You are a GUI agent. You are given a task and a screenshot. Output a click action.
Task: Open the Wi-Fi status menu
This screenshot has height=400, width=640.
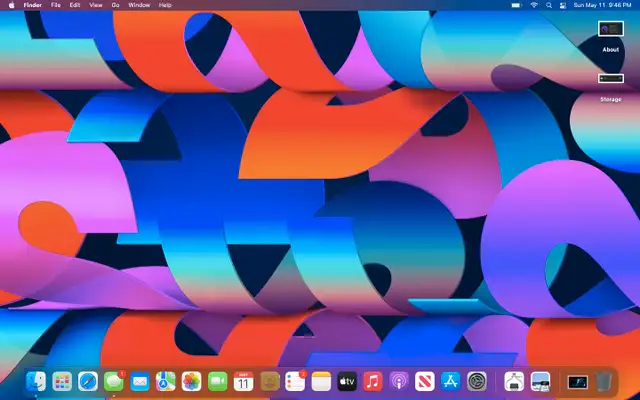[x=534, y=5]
